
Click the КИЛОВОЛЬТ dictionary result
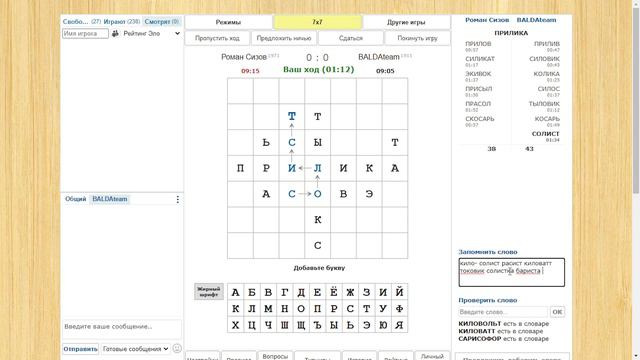(480, 324)
